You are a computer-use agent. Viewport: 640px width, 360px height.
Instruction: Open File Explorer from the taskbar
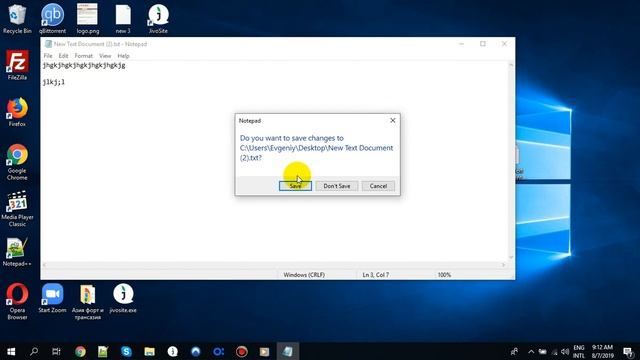(x=149, y=351)
